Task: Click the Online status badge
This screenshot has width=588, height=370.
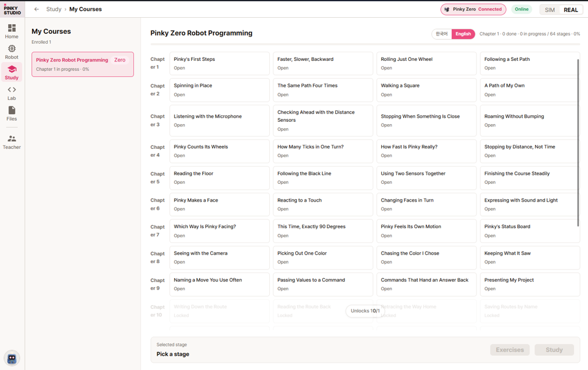Action: tap(521, 9)
